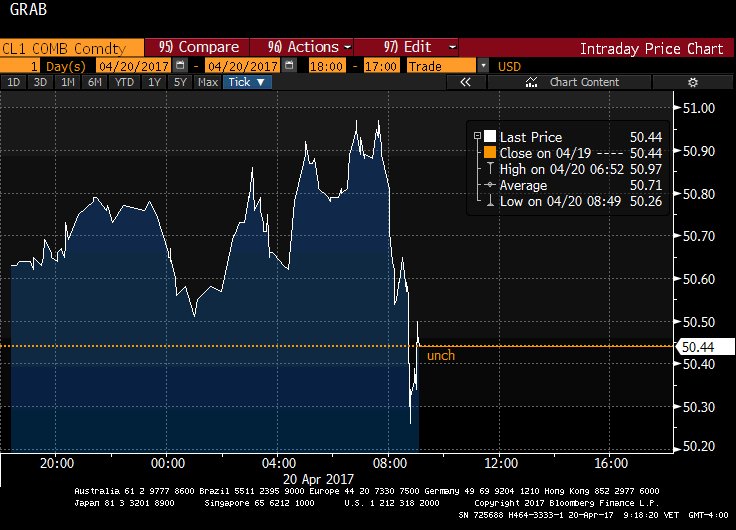The image size is (736, 530).
Task: Select the 1D time range
Action: coord(15,82)
